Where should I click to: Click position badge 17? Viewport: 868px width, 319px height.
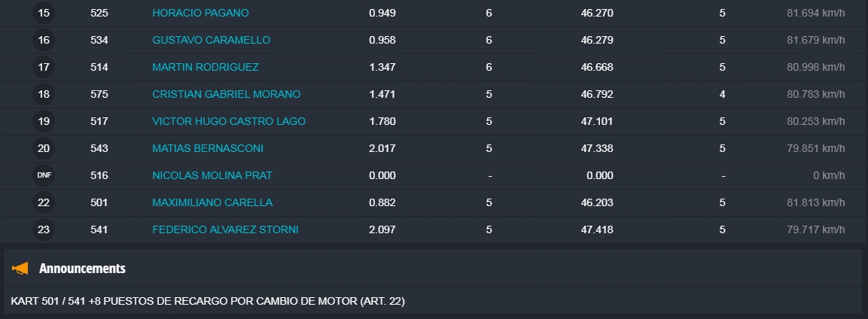(44, 67)
